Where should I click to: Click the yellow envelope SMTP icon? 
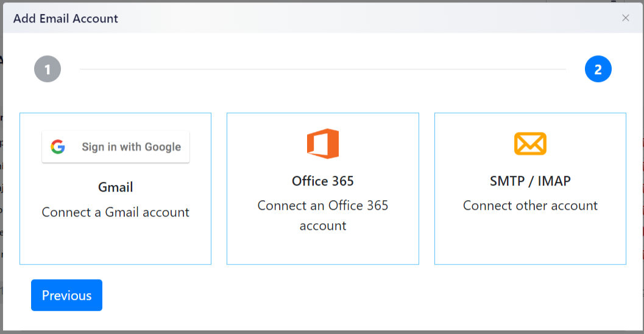point(530,144)
